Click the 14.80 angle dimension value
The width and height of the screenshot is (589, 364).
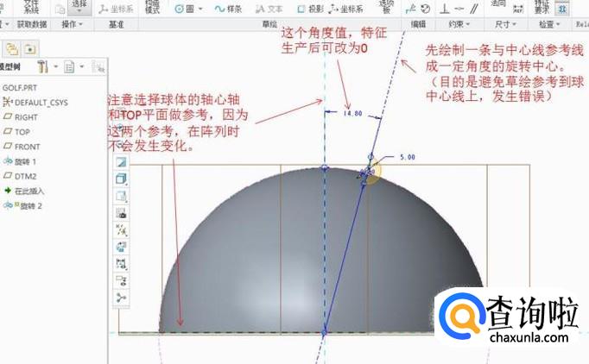[352, 113]
